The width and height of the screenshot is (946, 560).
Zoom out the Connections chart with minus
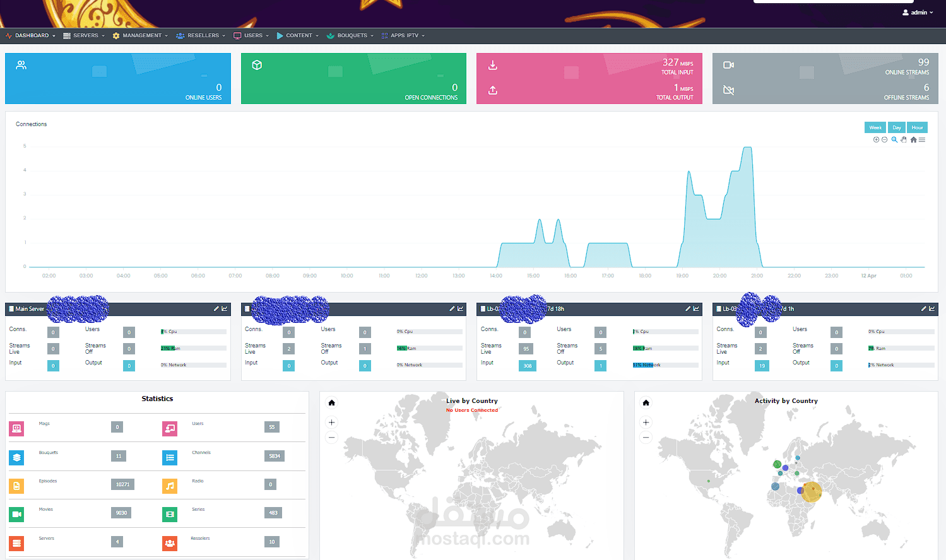coord(884,139)
